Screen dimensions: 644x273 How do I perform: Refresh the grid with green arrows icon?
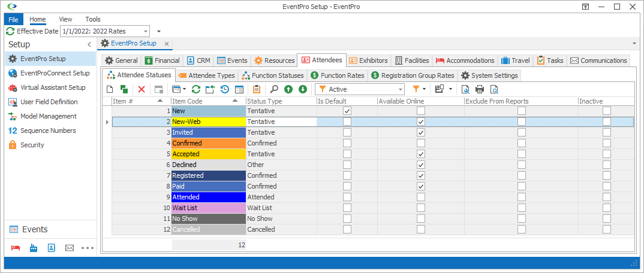(x=196, y=89)
